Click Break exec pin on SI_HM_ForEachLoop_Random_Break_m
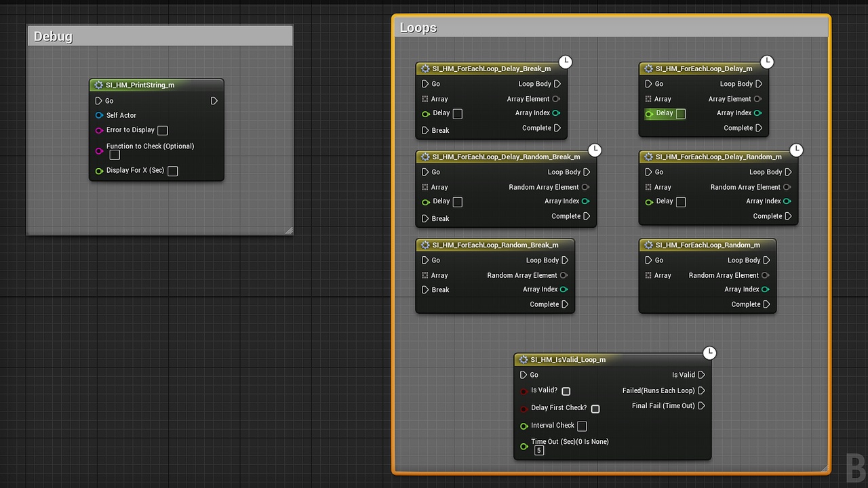868x488 pixels. pyautogui.click(x=425, y=289)
